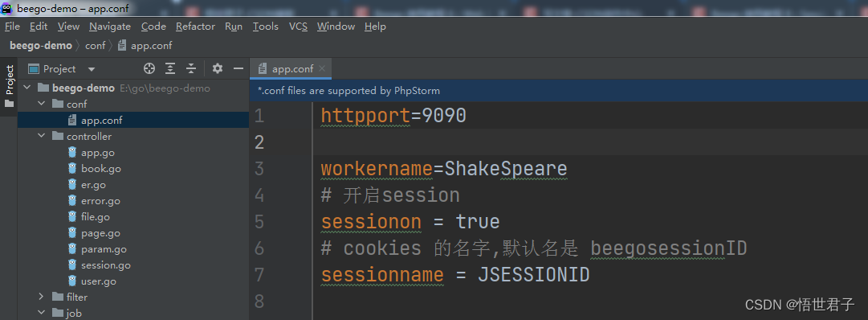Screen dimensions: 868x320
Task: Click the true value on line 5
Action: tap(478, 222)
